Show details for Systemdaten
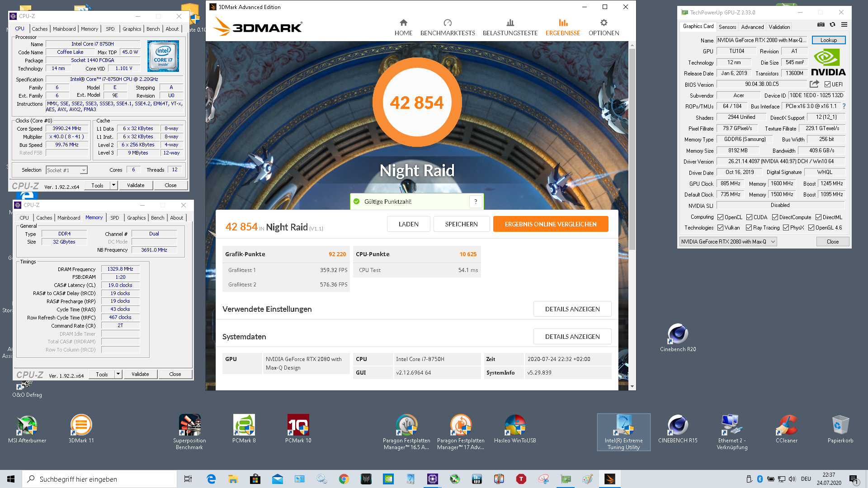The width and height of the screenshot is (868, 488). (572, 337)
